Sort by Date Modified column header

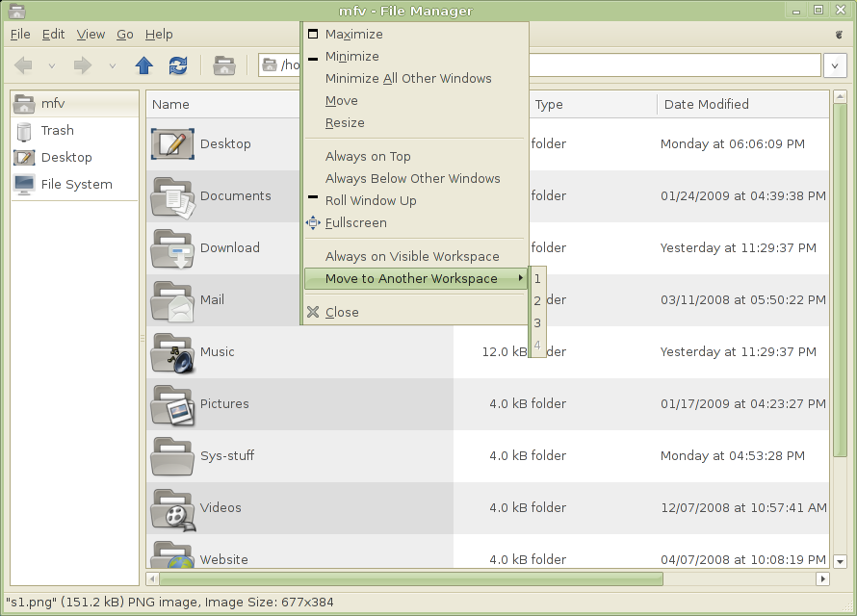[x=706, y=105]
